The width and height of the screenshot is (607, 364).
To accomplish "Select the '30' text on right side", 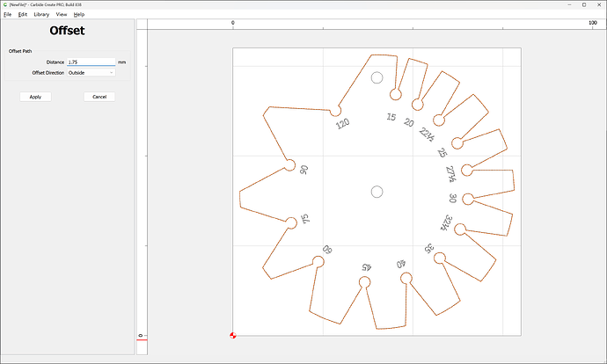I will (x=452, y=198).
